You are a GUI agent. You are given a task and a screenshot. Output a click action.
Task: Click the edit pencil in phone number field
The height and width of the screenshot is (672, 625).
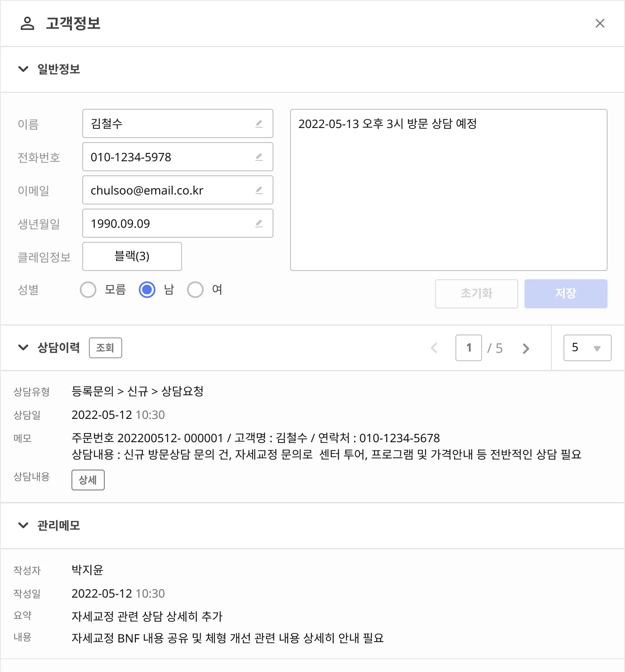click(x=259, y=157)
